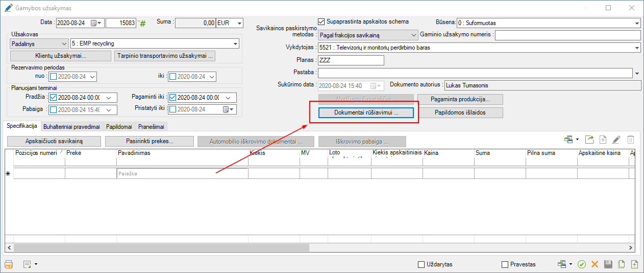Click the horizontal scrollbar left arrow
Image resolution: width=644 pixels, height=273 pixels.
(x=9, y=248)
